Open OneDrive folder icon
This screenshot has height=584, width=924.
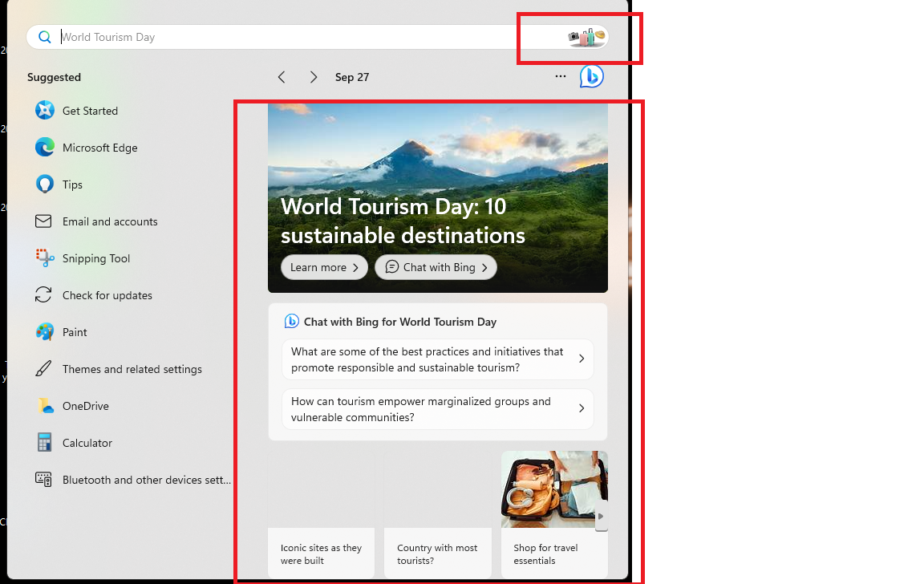tap(45, 406)
